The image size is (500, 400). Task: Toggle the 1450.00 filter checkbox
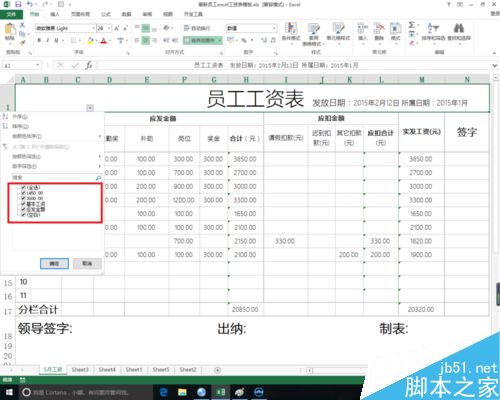(23, 193)
